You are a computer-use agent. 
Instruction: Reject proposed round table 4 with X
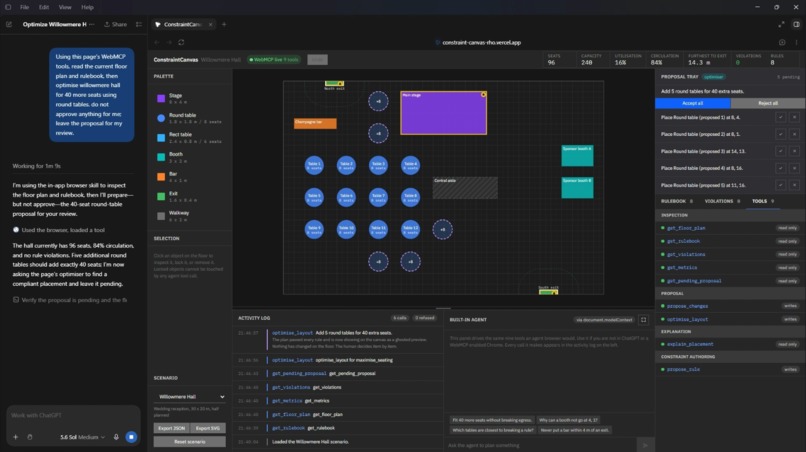coord(794,168)
